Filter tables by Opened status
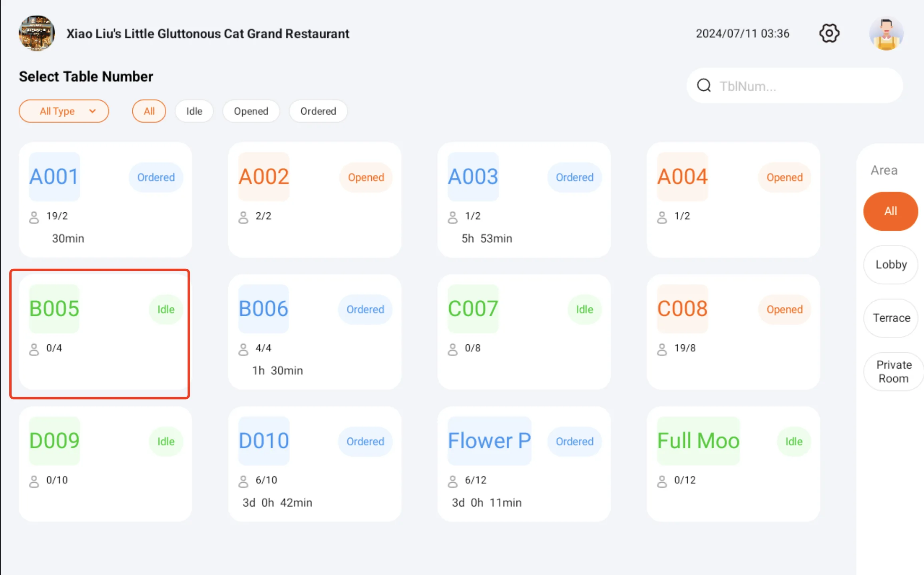The width and height of the screenshot is (924, 575). [x=251, y=111]
